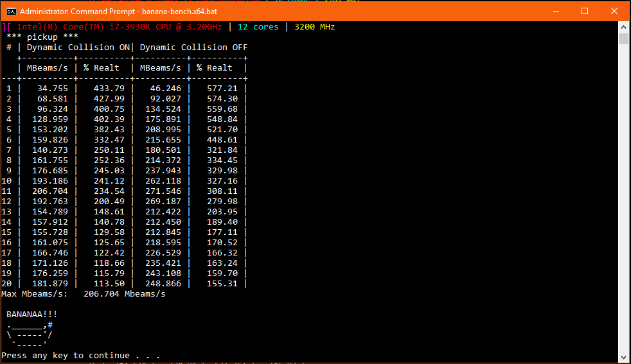Screen dimensions: 631x364
Task: Click value 96.324 in row 3
Action: [x=53, y=109]
